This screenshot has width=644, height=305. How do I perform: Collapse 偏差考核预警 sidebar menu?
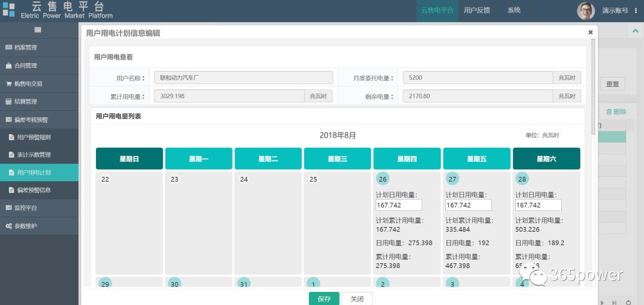point(31,120)
